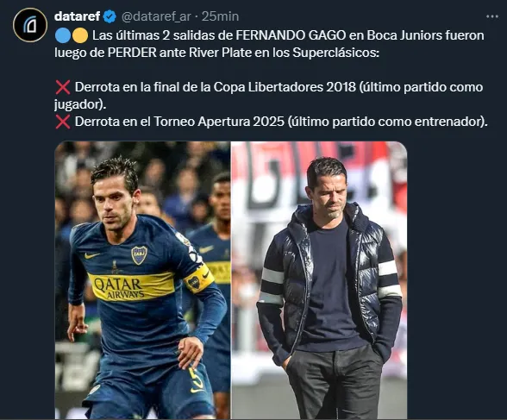Click the Boca Juniors crest on the jersey

[x=139, y=255]
